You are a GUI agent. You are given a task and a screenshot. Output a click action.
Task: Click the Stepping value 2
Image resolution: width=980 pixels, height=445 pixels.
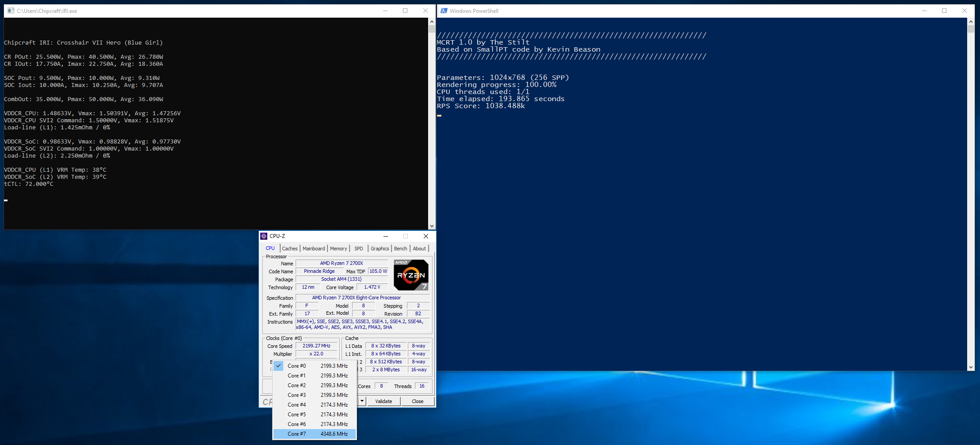click(418, 305)
